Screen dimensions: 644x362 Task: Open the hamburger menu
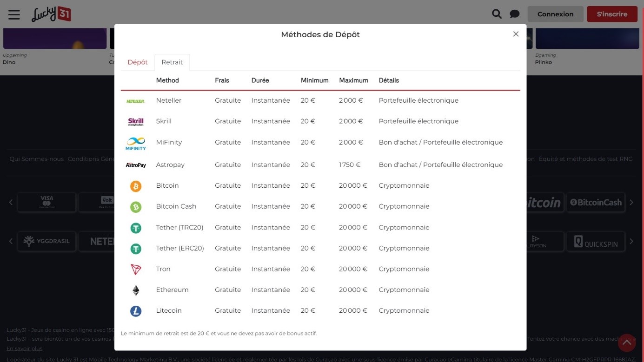(x=14, y=14)
